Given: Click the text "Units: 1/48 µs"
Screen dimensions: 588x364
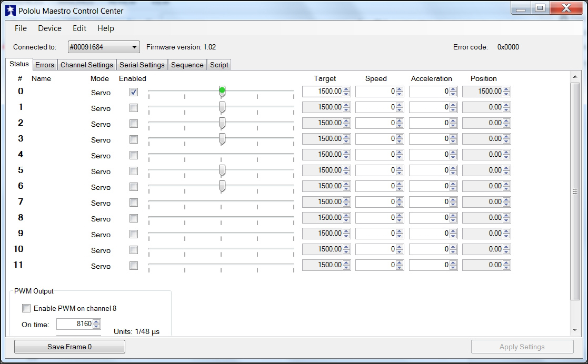Looking at the screenshot, I should click(136, 331).
